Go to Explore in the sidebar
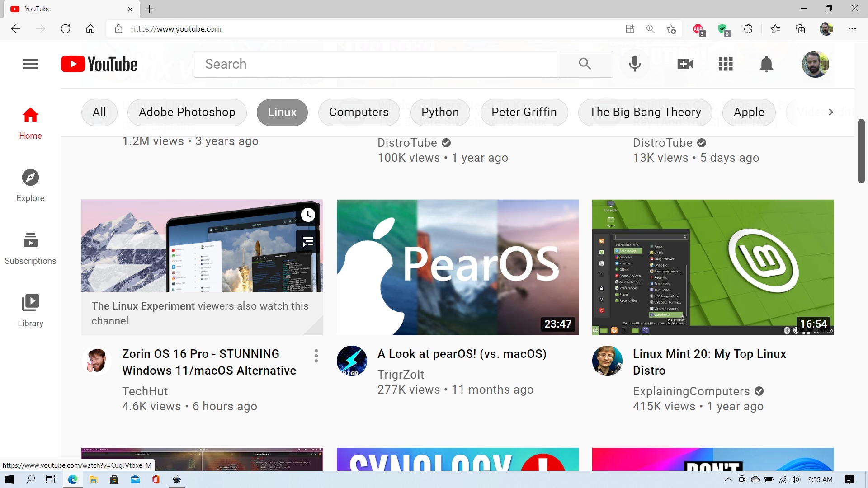The image size is (868, 488). click(30, 185)
